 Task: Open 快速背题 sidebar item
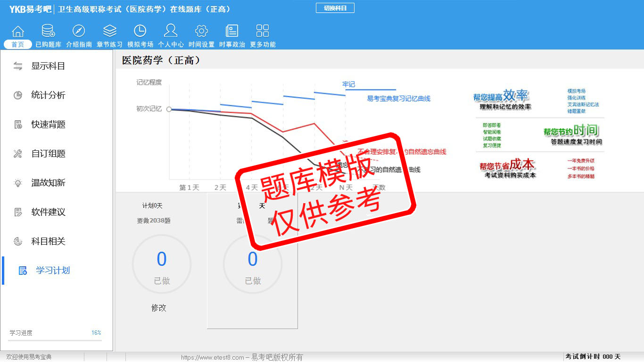[x=48, y=124]
